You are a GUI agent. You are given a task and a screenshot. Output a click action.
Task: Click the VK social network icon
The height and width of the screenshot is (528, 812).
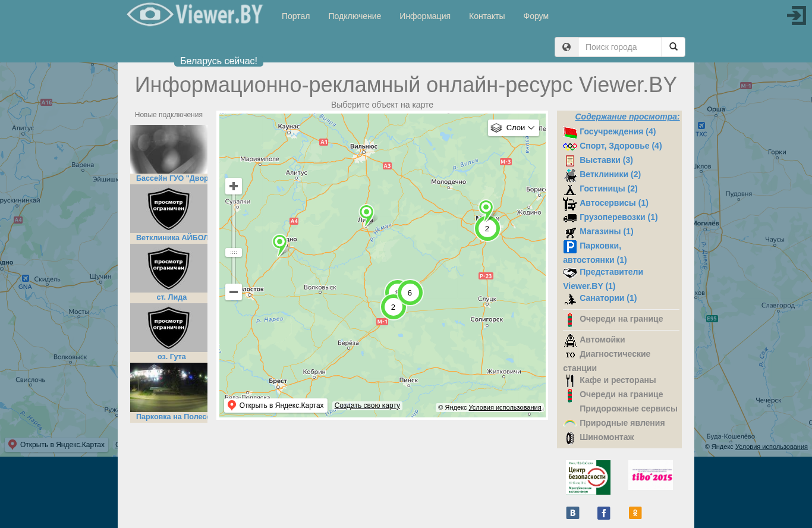(573, 513)
